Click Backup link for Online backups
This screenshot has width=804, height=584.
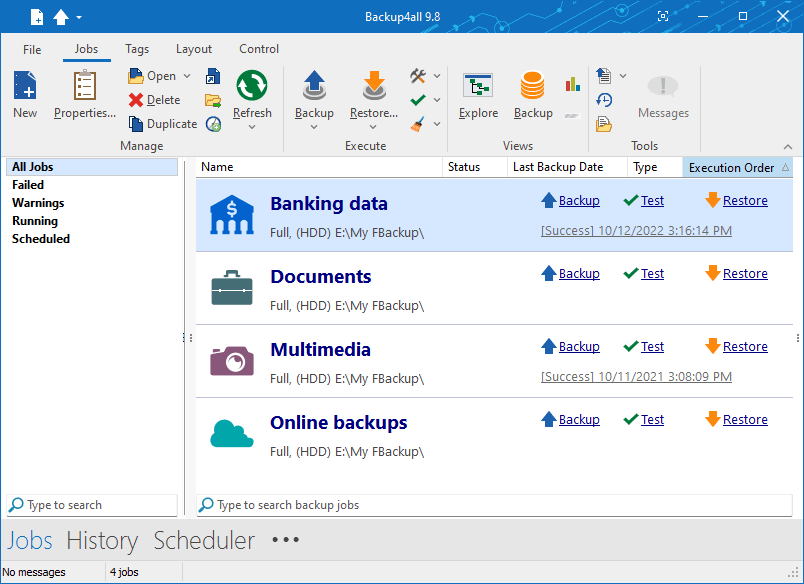579,419
